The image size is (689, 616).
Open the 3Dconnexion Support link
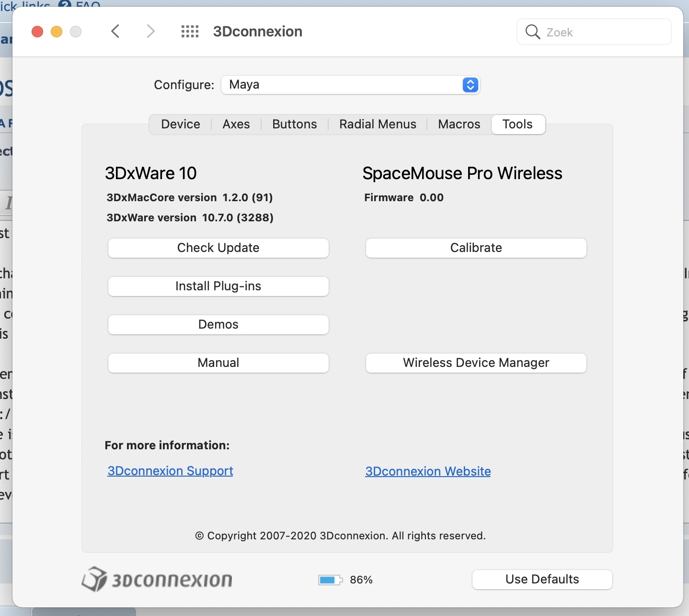(170, 471)
